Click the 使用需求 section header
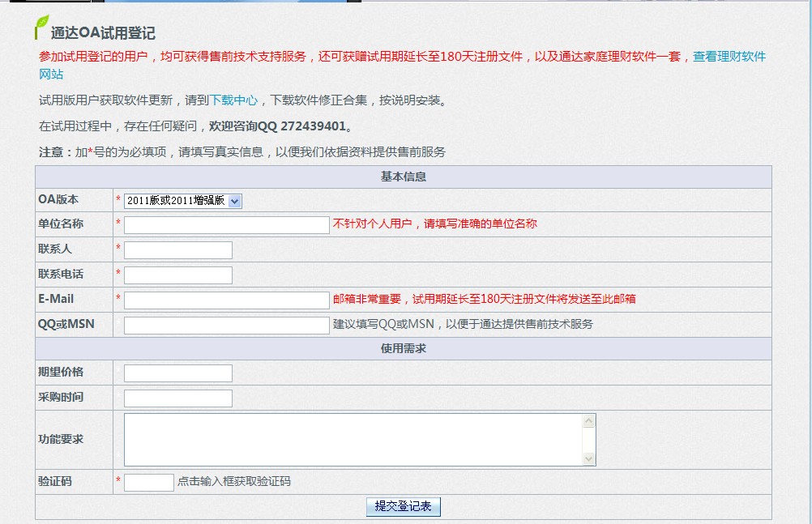 pos(404,348)
